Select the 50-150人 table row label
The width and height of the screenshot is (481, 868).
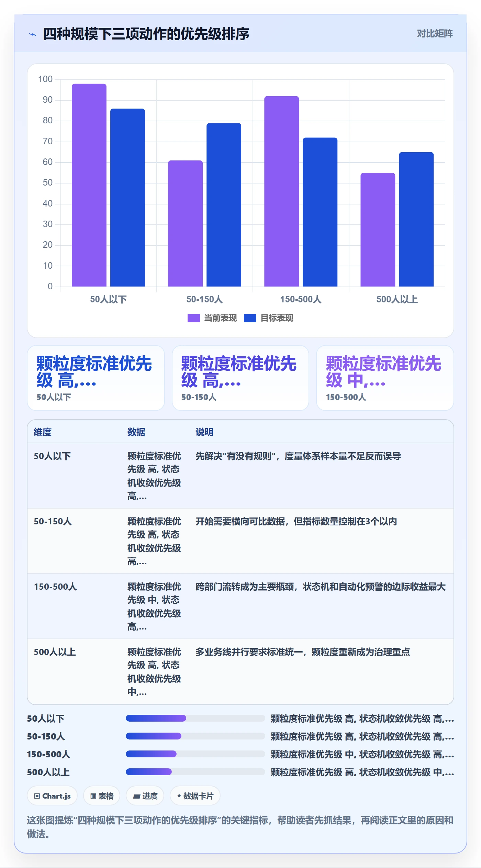click(x=53, y=521)
